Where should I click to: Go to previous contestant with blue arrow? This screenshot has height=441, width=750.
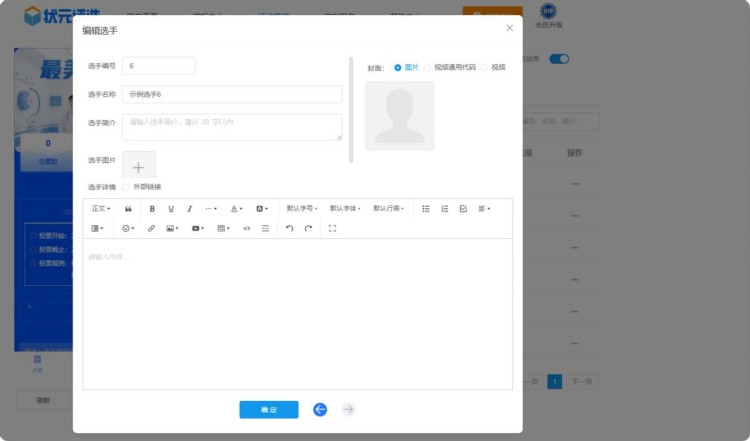pyautogui.click(x=320, y=410)
